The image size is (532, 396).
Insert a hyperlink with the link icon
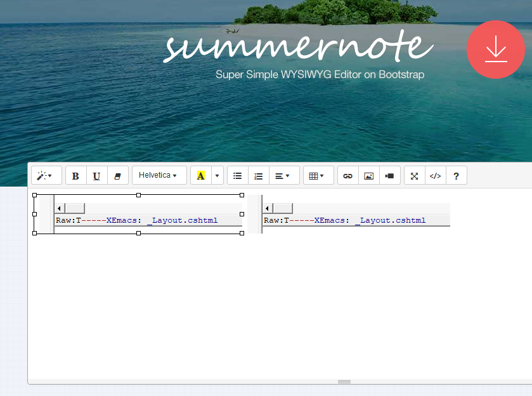(x=347, y=175)
